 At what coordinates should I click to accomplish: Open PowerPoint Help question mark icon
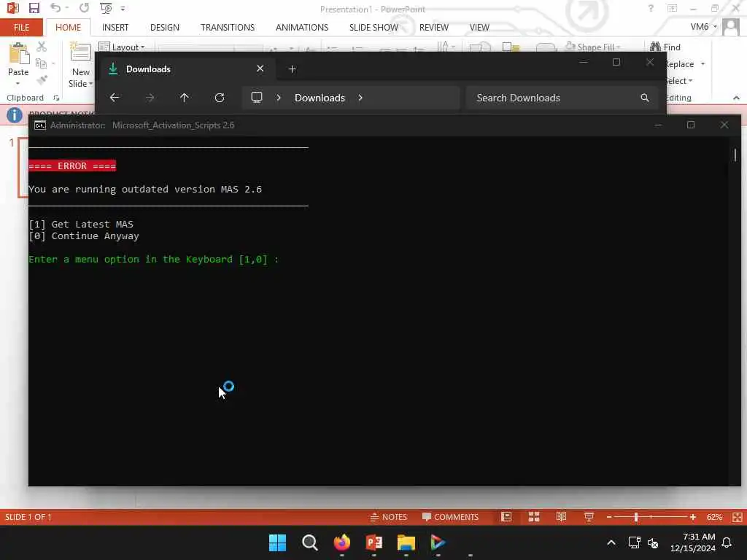click(651, 9)
